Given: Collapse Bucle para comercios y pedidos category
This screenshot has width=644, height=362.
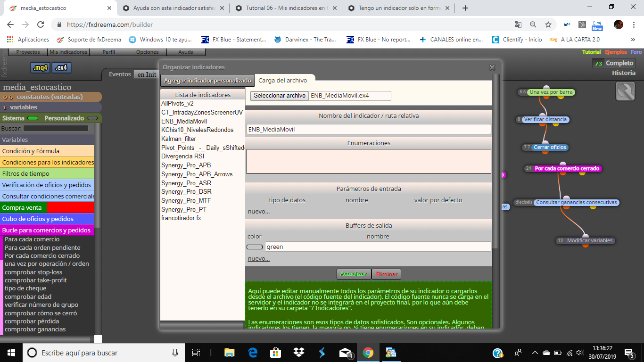Looking at the screenshot, I should pyautogui.click(x=47, y=230).
